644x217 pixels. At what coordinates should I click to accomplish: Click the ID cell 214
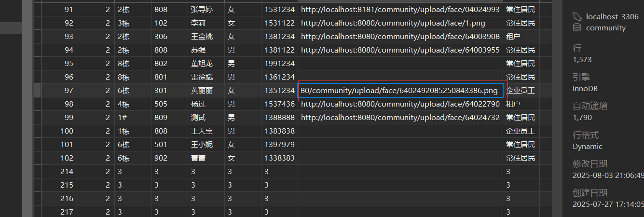coord(59,172)
